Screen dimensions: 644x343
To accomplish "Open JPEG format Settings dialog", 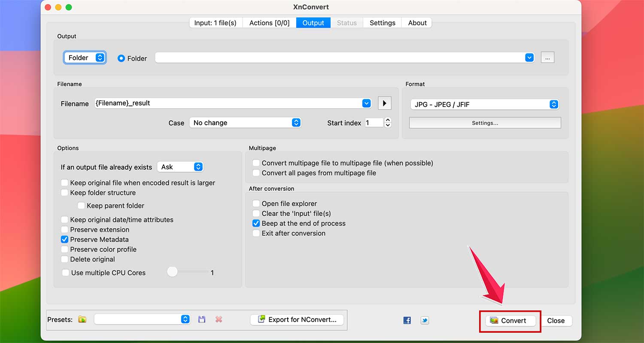I will [484, 123].
